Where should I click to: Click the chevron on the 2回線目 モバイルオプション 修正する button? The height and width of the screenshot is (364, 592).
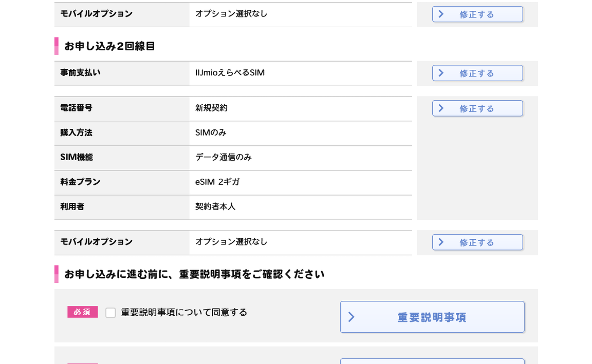pos(441,242)
